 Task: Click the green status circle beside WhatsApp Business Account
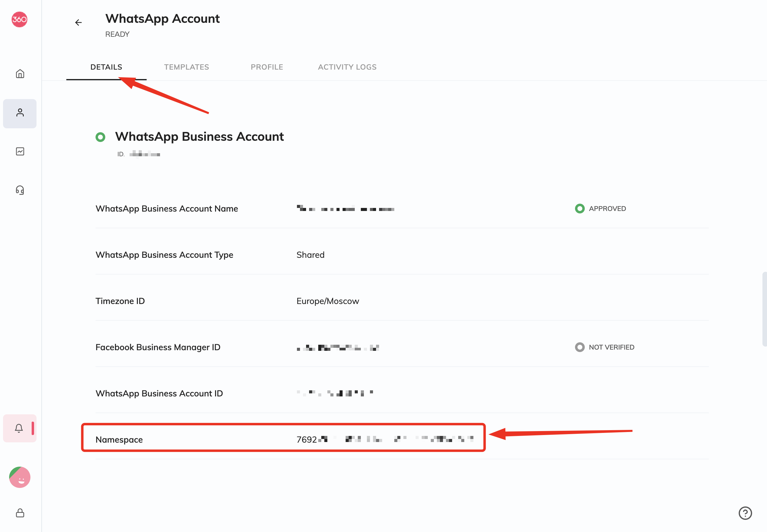pyautogui.click(x=100, y=137)
